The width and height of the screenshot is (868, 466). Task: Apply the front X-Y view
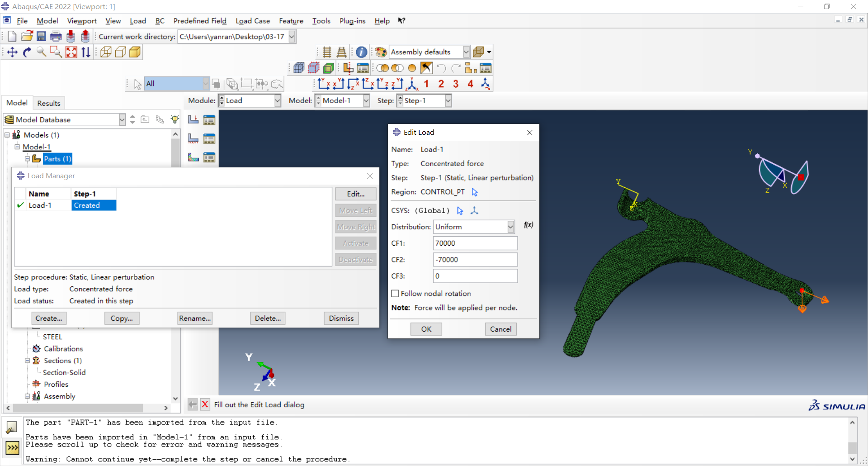[324, 84]
